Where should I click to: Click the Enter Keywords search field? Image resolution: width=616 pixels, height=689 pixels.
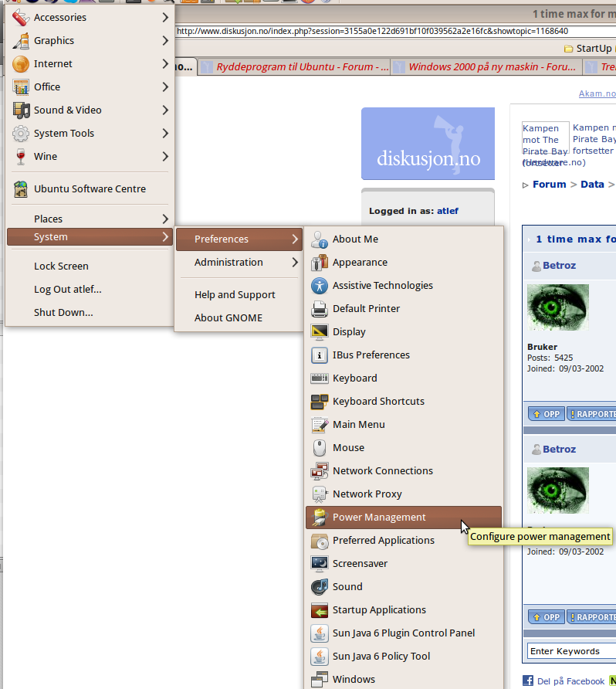571,651
